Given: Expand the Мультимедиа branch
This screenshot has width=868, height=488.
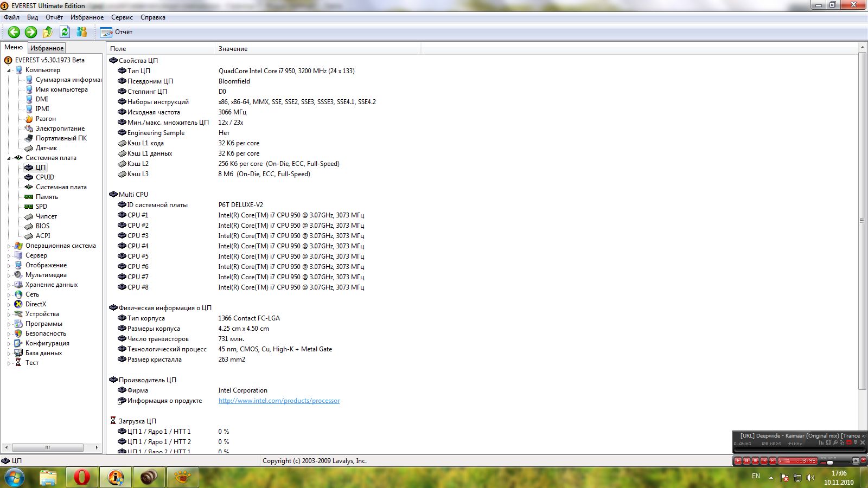Looking at the screenshot, I should click(x=9, y=275).
